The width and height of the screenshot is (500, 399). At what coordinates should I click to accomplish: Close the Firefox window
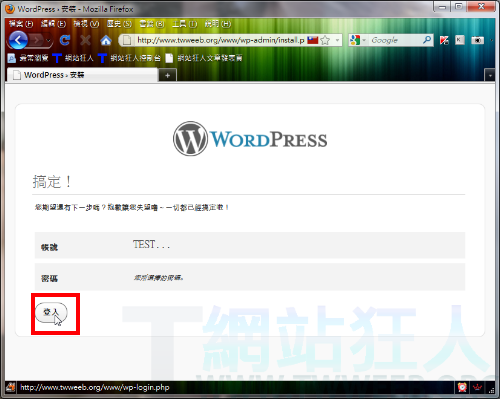click(481, 7)
